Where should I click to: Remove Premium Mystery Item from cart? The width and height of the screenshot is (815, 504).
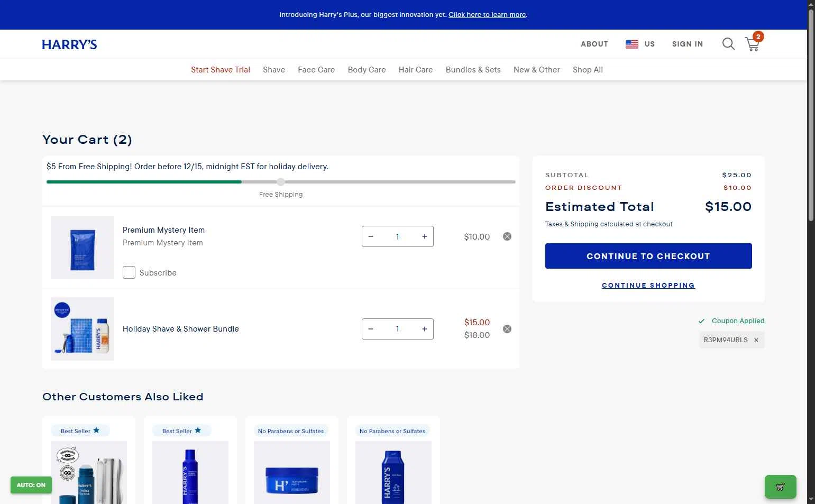point(507,236)
